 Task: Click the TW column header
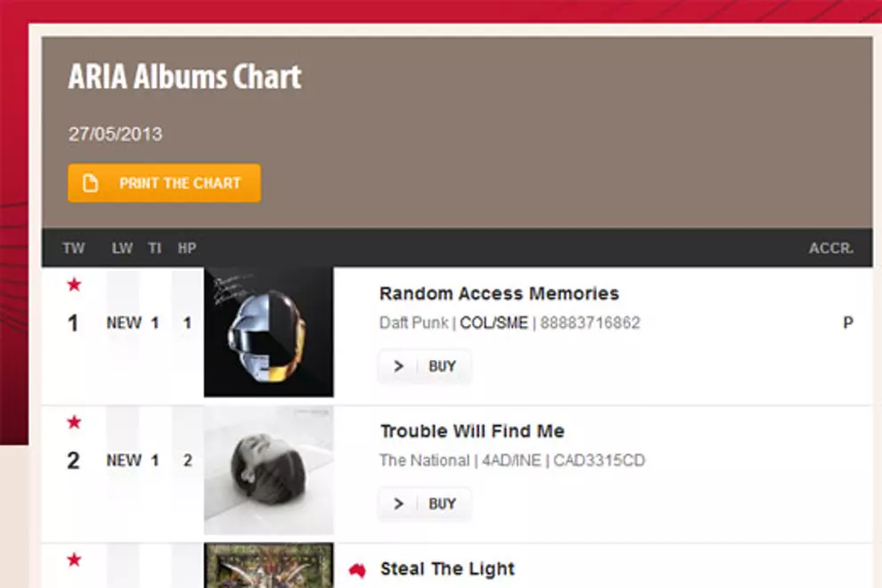point(74,249)
